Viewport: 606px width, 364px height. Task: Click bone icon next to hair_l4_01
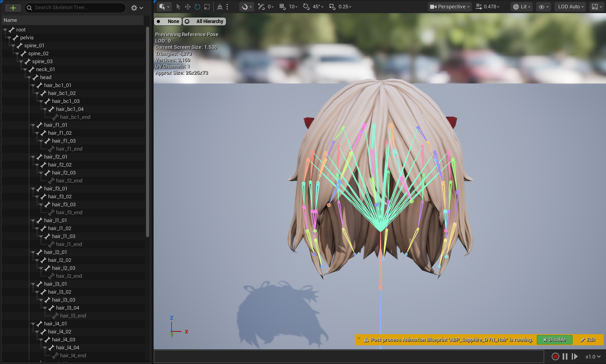tap(39, 324)
